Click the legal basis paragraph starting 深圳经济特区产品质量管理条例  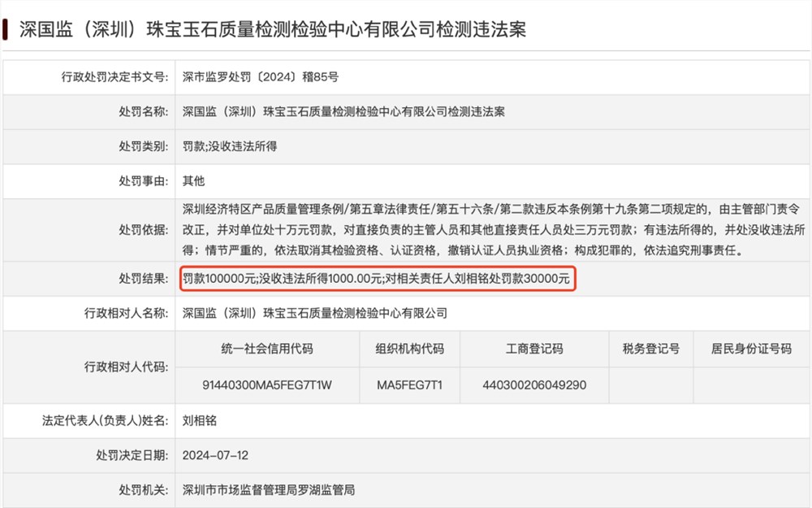(494, 230)
